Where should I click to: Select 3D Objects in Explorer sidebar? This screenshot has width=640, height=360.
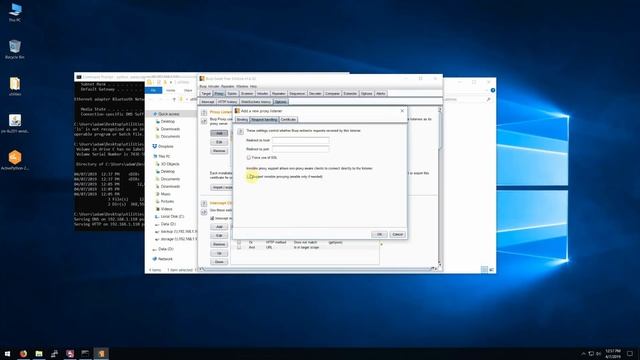click(x=170, y=164)
